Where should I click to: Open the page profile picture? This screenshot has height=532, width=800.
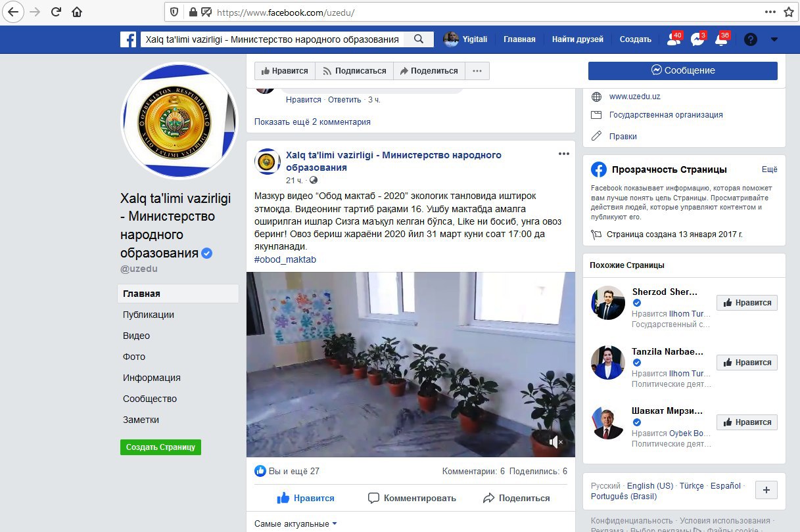[179, 120]
